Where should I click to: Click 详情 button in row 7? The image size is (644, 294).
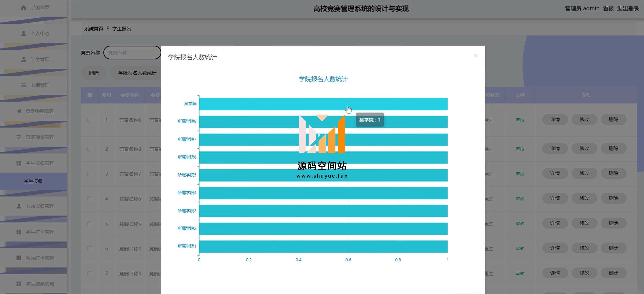click(x=555, y=273)
